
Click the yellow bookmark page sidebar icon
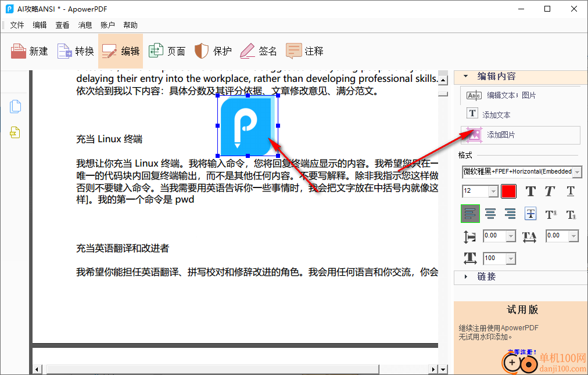point(15,132)
